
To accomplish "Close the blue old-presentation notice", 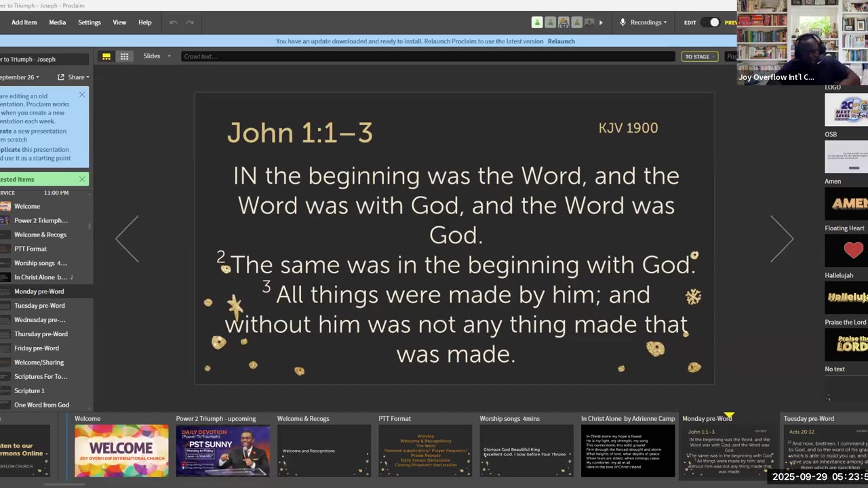I will pos(82,95).
